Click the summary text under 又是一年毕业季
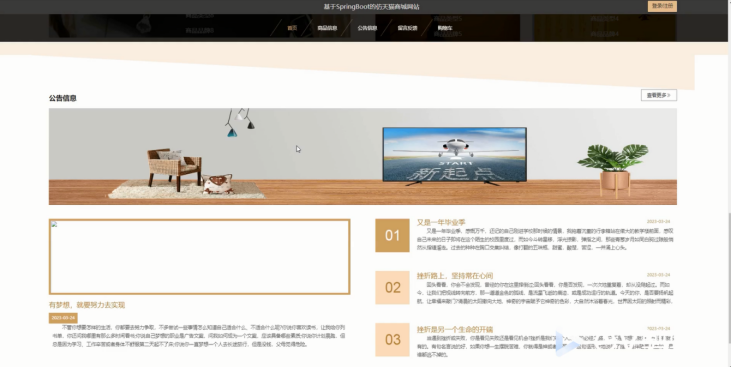This screenshot has height=367, width=731. tap(545, 239)
